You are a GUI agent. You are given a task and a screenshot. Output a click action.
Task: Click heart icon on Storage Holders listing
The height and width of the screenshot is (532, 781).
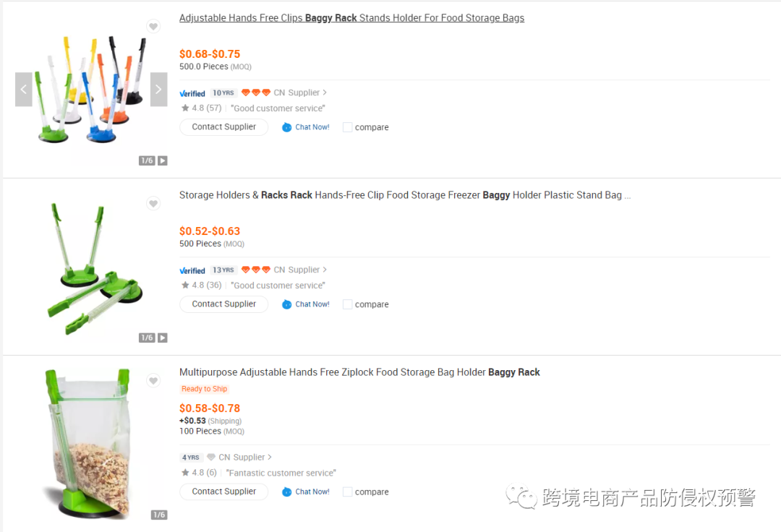pos(153,204)
